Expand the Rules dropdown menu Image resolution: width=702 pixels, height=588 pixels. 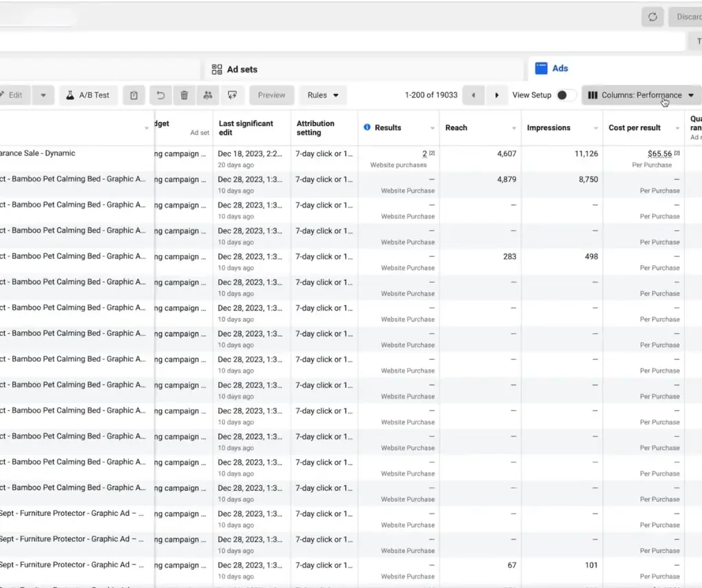323,95
